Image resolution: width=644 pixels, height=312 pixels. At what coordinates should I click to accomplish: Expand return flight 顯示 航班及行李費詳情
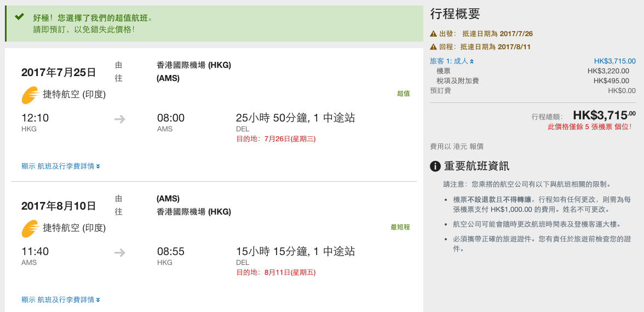[61, 300]
